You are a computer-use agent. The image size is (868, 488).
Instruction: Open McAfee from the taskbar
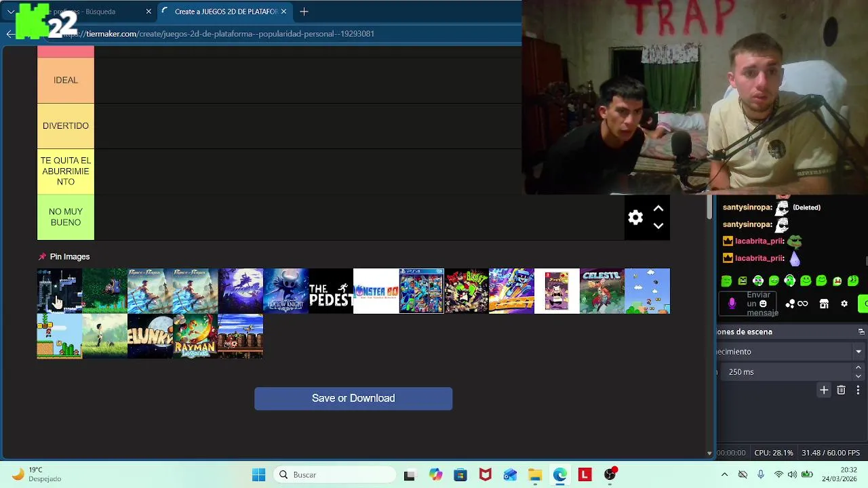coord(486,475)
